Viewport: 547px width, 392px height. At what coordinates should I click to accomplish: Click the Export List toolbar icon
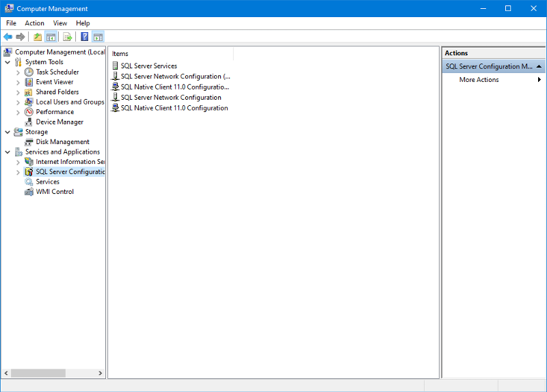click(x=67, y=37)
